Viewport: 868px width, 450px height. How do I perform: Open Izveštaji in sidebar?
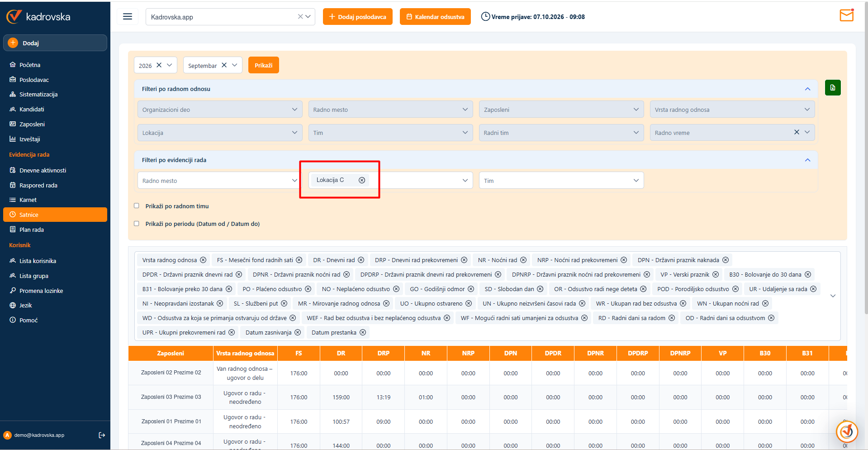point(29,139)
